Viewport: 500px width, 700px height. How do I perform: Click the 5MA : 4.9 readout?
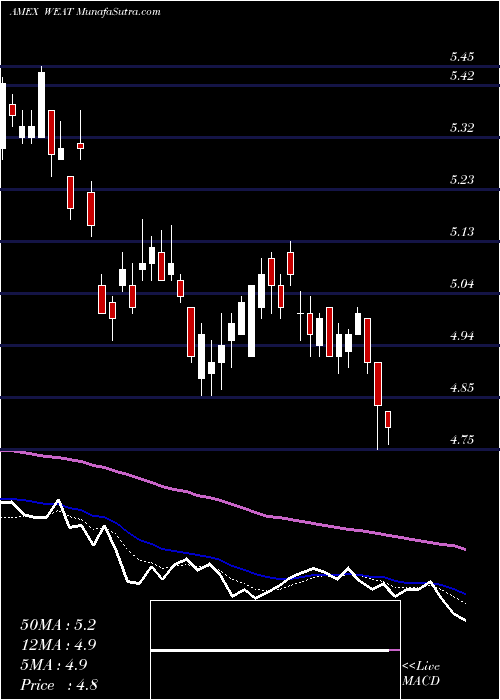click(53, 664)
